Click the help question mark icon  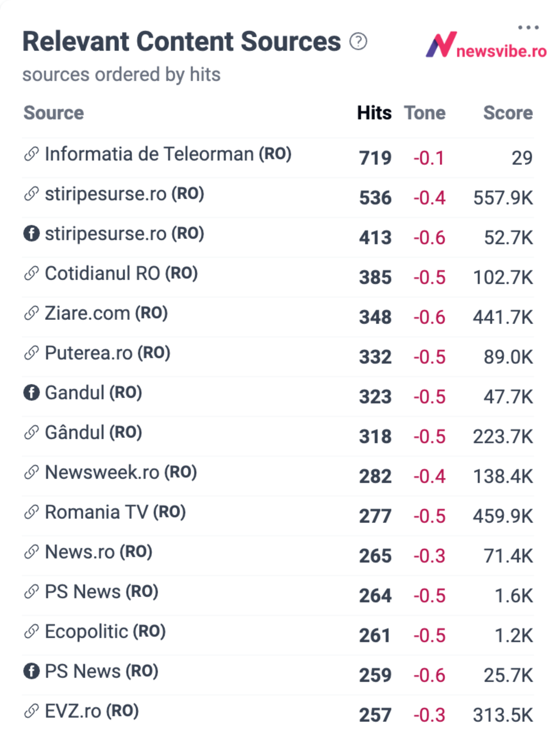click(x=358, y=42)
